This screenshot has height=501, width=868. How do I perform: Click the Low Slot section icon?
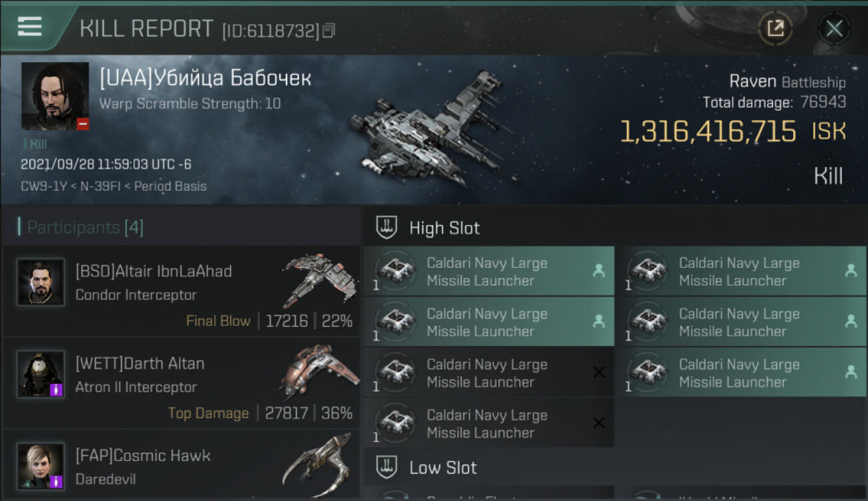tap(387, 468)
